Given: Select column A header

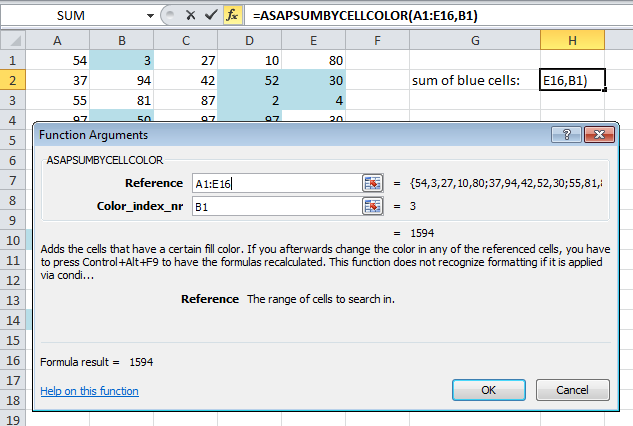Looking at the screenshot, I should click(57, 40).
